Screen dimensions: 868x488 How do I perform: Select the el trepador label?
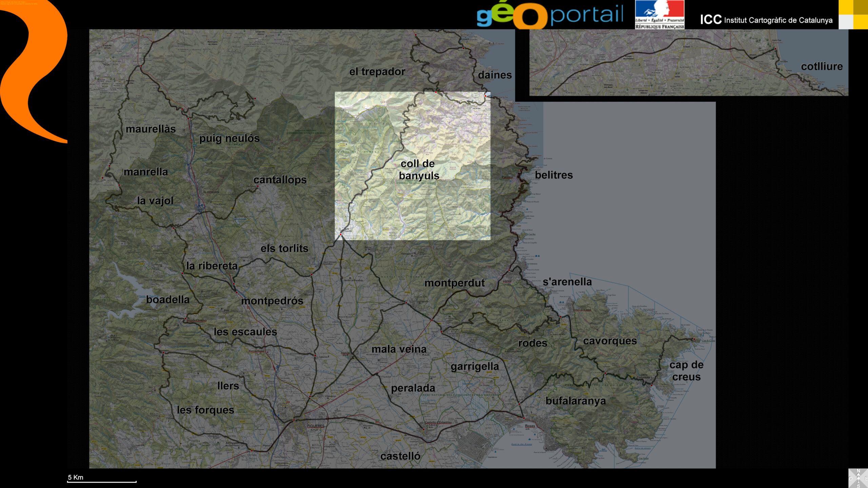[377, 72]
